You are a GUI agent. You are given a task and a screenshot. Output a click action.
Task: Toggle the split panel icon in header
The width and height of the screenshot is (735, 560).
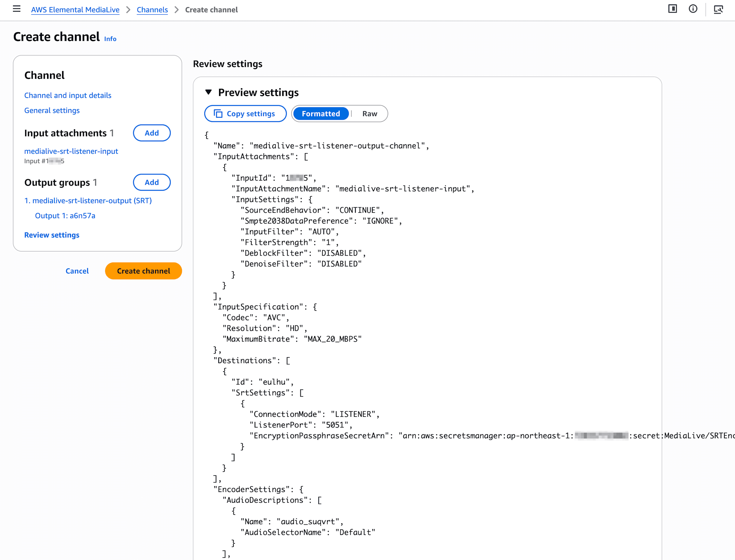[673, 9]
